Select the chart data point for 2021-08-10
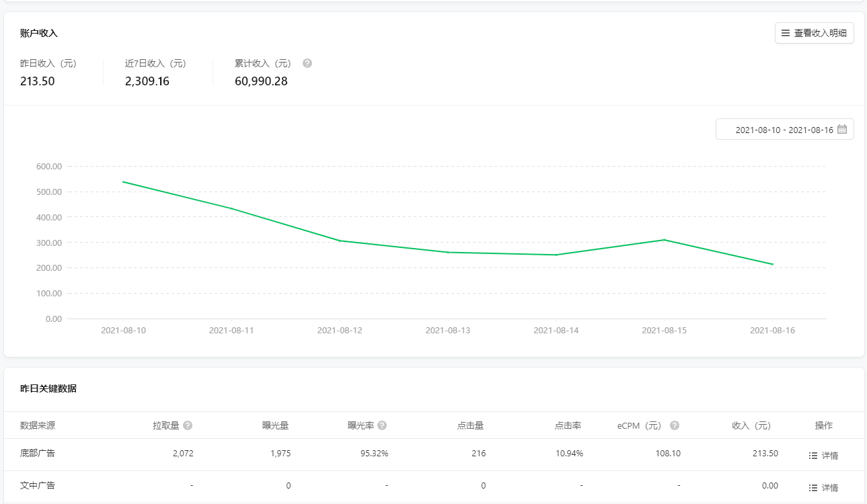Screen dimensions: 867x504 click(123, 181)
